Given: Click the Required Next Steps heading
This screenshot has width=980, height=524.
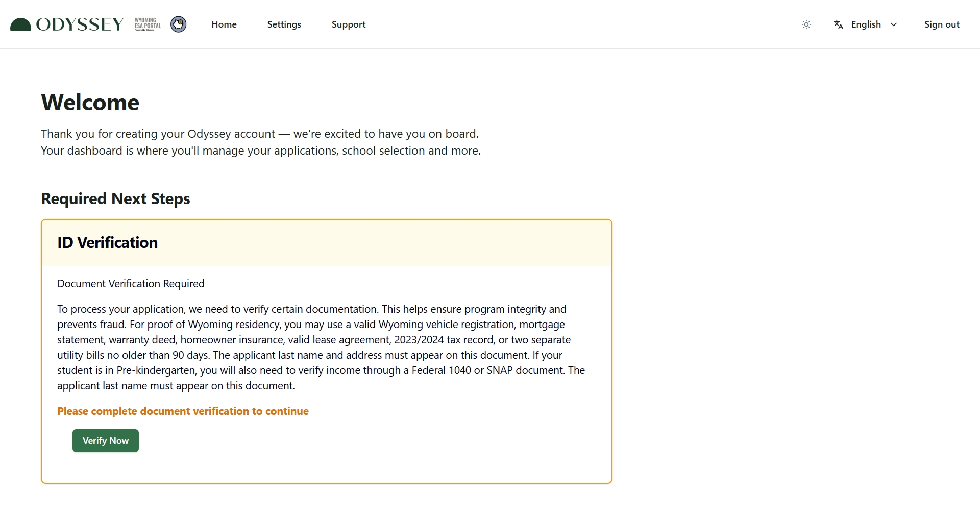Looking at the screenshot, I should tap(115, 198).
